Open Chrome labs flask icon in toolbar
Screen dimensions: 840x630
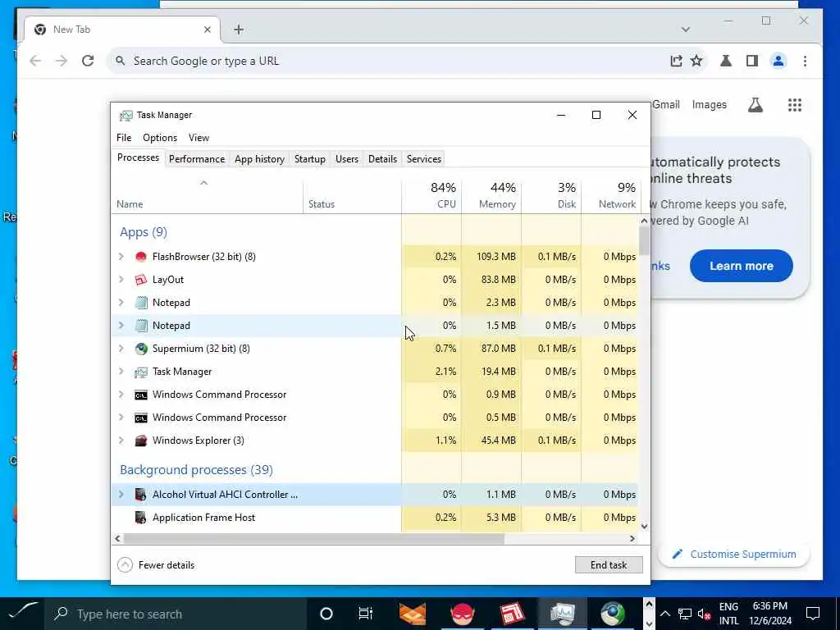[726, 61]
